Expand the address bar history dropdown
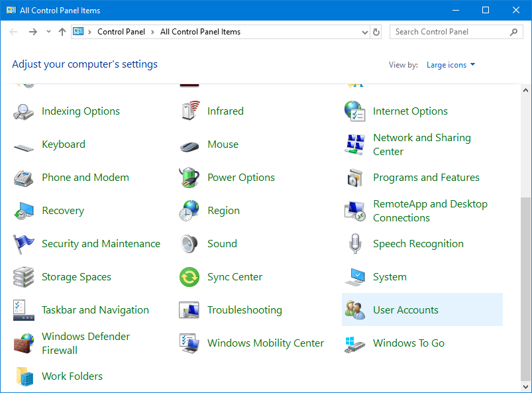Viewport: 532px width, 393px height. point(365,32)
